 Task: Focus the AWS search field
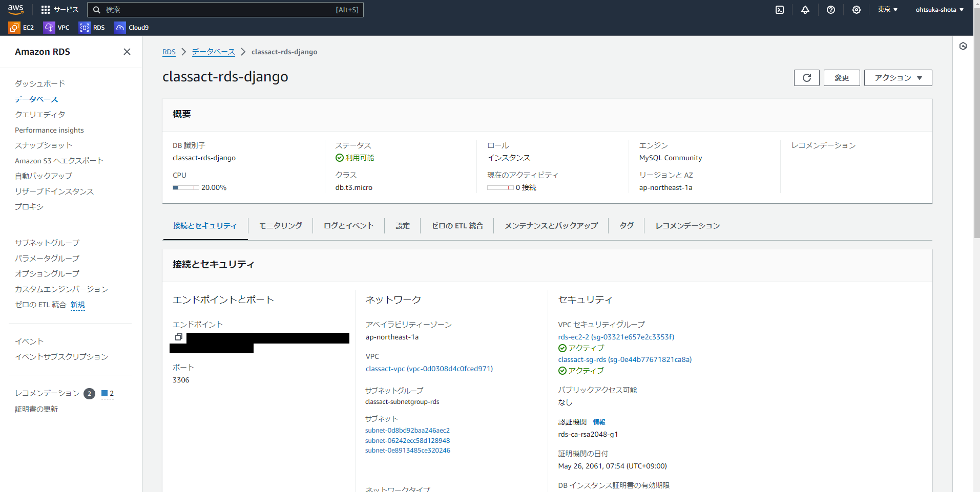click(x=225, y=10)
